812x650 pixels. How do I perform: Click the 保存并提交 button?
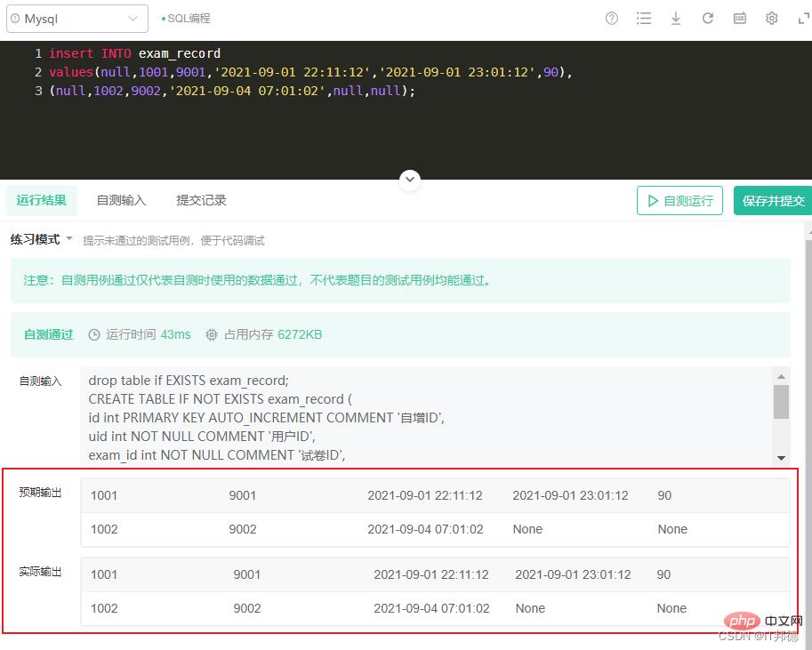point(773,201)
